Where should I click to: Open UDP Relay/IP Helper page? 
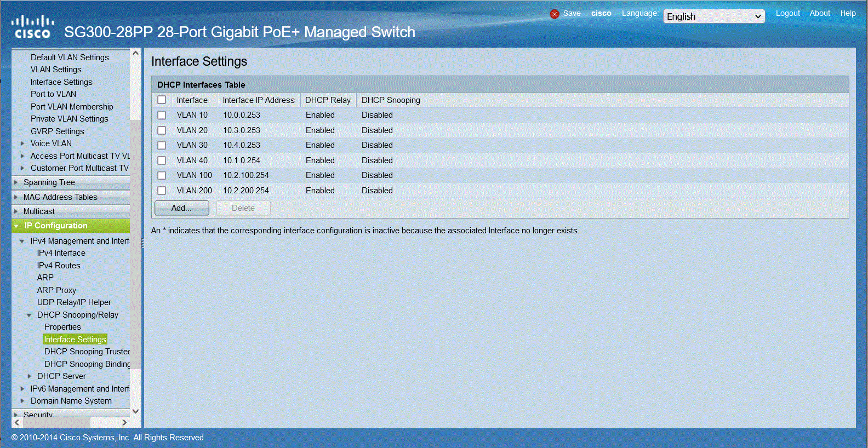pyautogui.click(x=74, y=302)
